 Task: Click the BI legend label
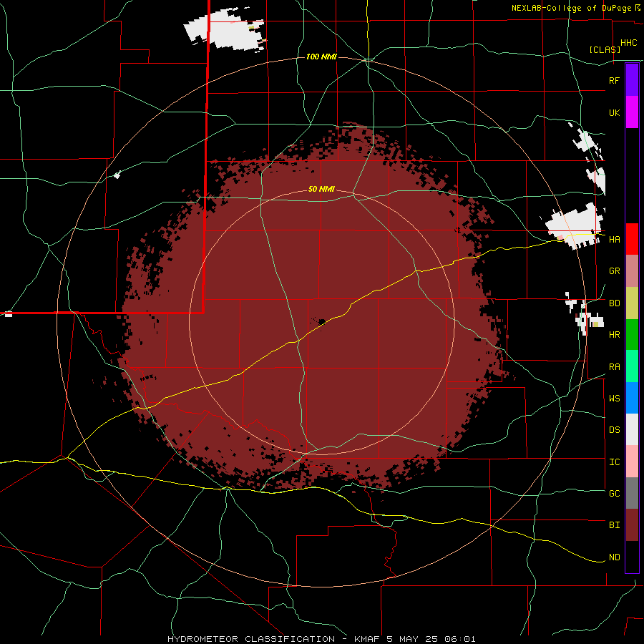tap(614, 525)
